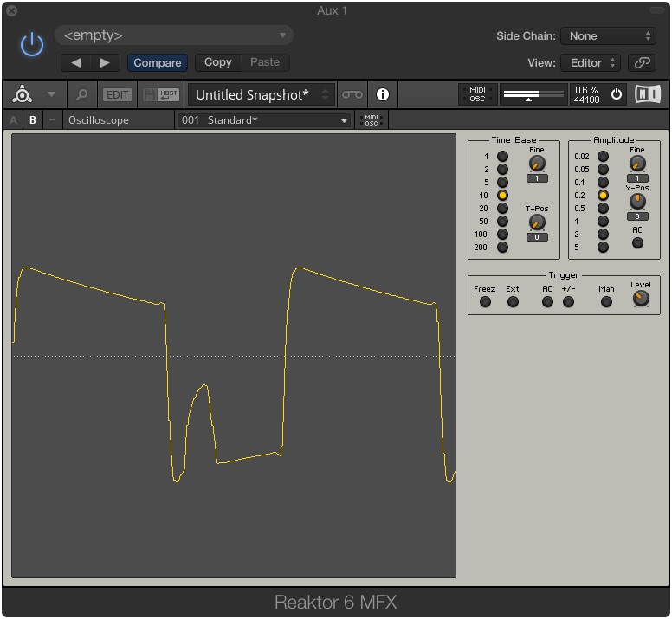Click the Trigger Level knob
Screen dimensions: 672x619
(x=640, y=300)
